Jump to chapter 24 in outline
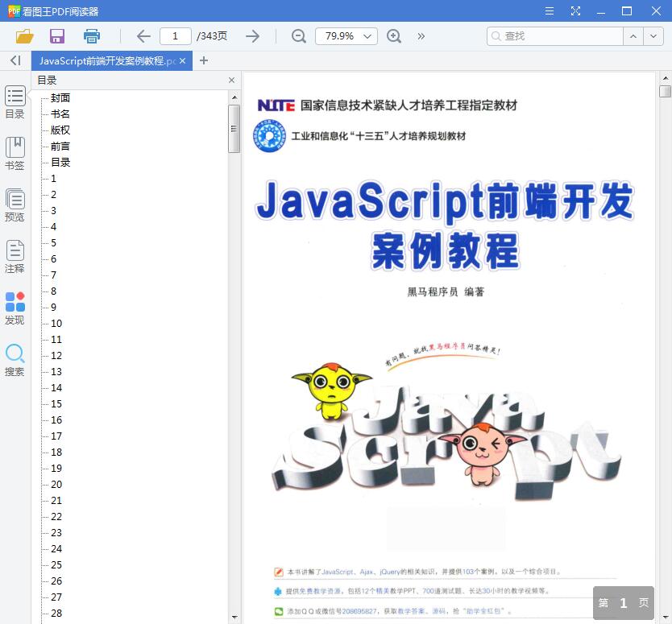 56,548
